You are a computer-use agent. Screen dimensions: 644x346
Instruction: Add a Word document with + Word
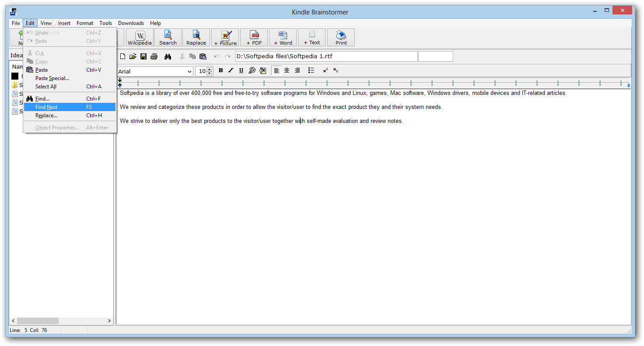(283, 38)
